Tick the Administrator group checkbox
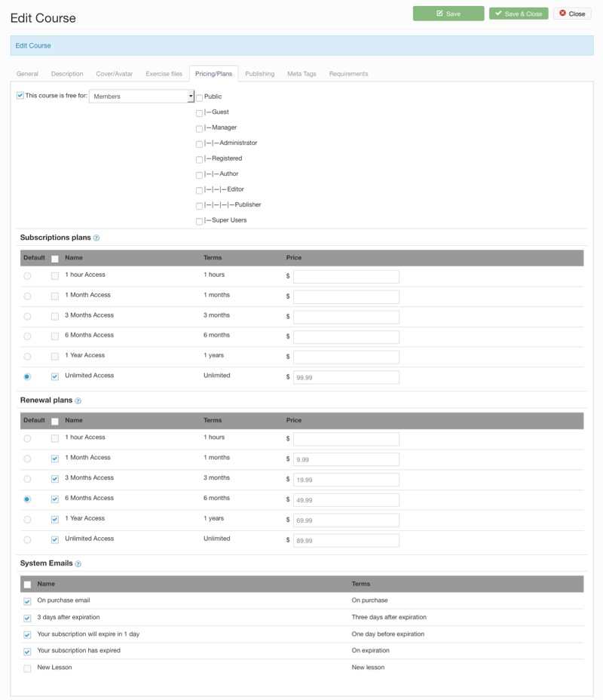Viewport: 603px width, 700px height. pos(199,144)
